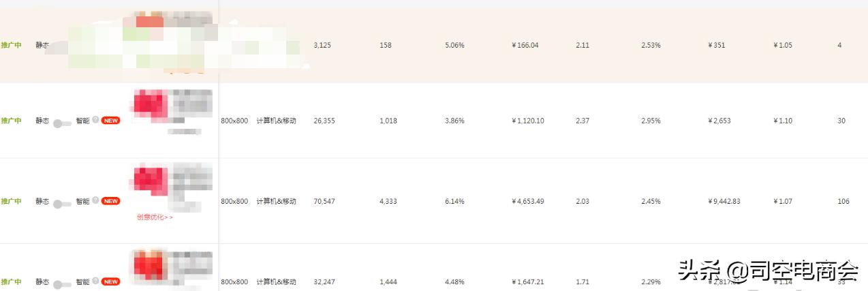The image size is (868, 291).
Task: Click the NEW badge in the 32,247 row
Action: 111,281
